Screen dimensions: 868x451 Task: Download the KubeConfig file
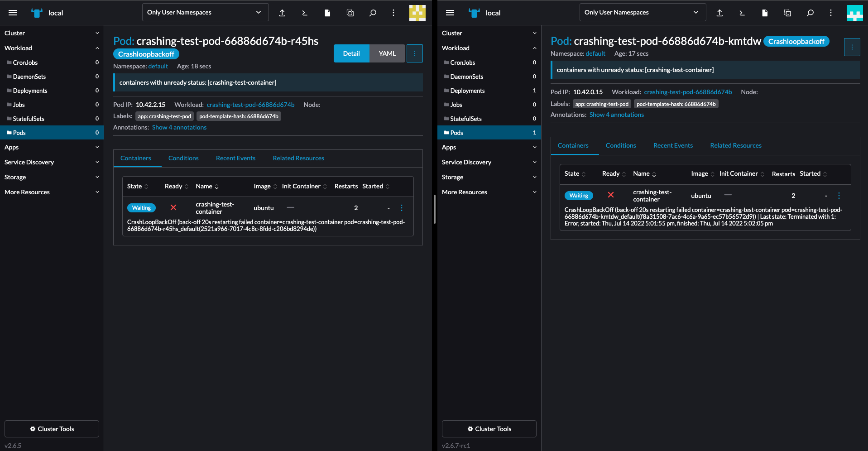pos(327,13)
